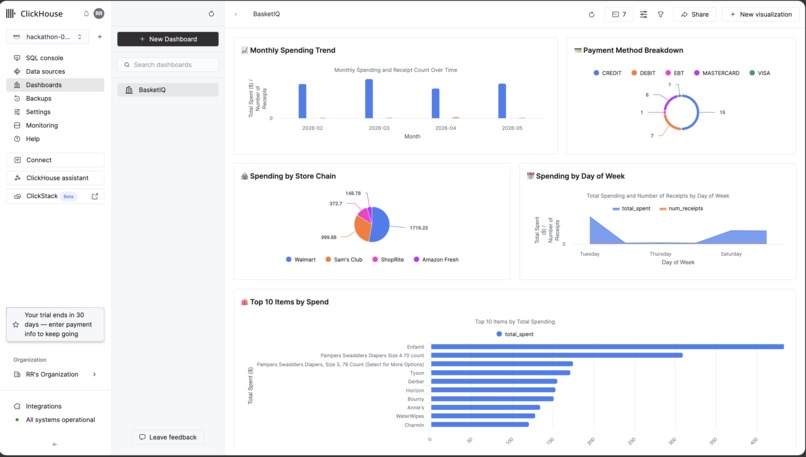
Task: Toggle Amazon Fresh legend item
Action: (x=436, y=260)
